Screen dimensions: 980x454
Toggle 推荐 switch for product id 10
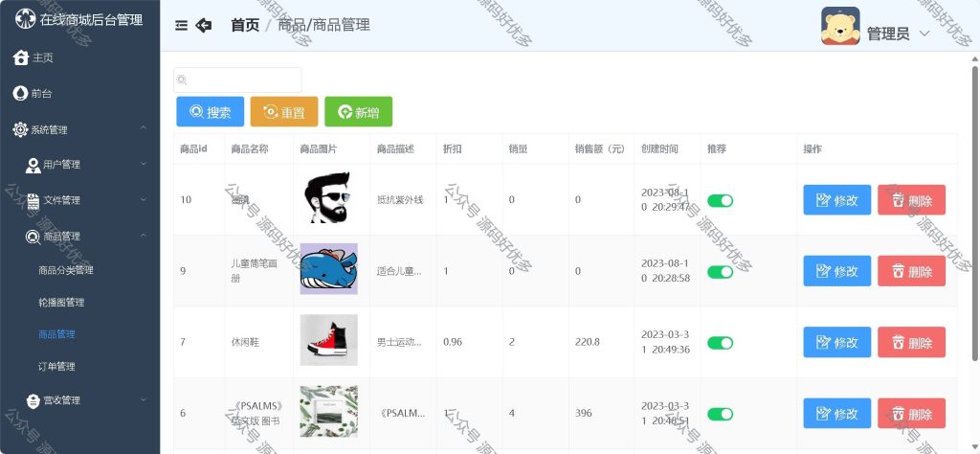coord(720,201)
